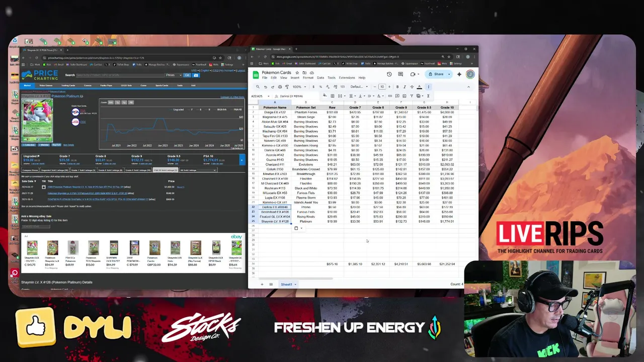Click the move-to-folder icon beside the title
Image resolution: width=644 pixels, height=362 pixels.
click(304, 73)
